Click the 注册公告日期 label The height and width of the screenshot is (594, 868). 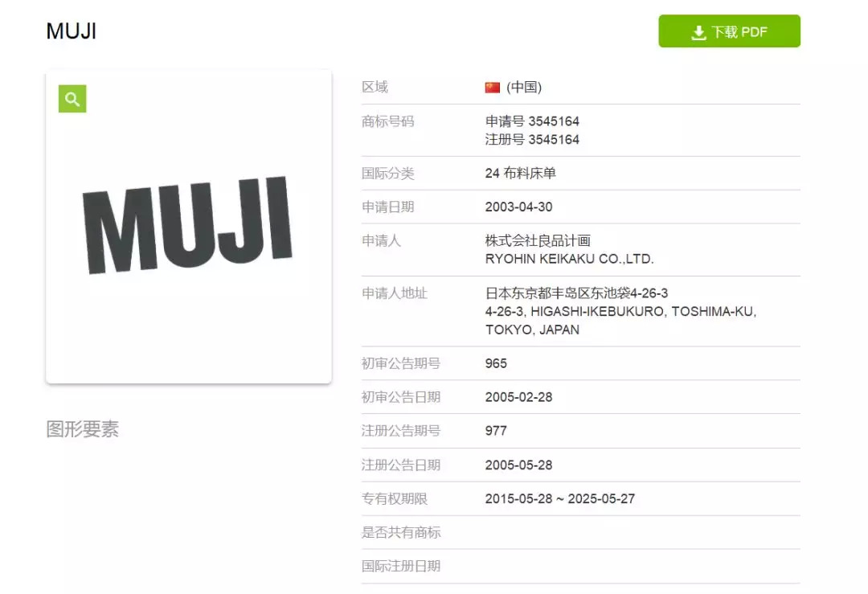pos(401,465)
